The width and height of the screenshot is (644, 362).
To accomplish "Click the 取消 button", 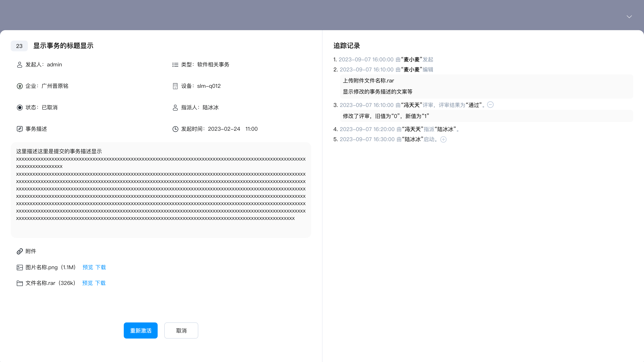I will [181, 330].
